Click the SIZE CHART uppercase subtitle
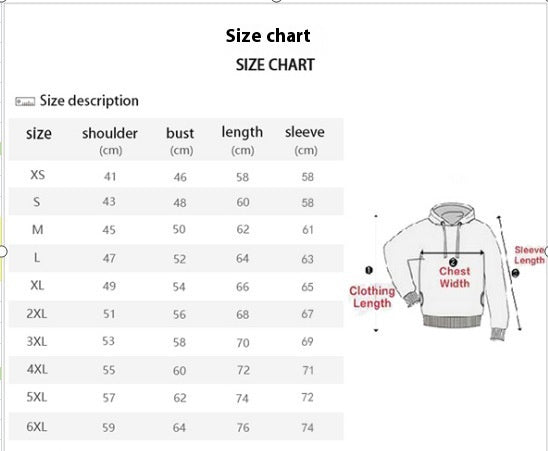This screenshot has height=451, width=548. [x=275, y=65]
